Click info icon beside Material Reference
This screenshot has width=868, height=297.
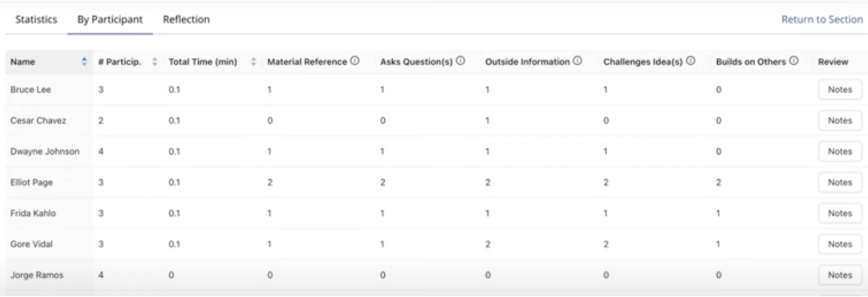point(355,62)
